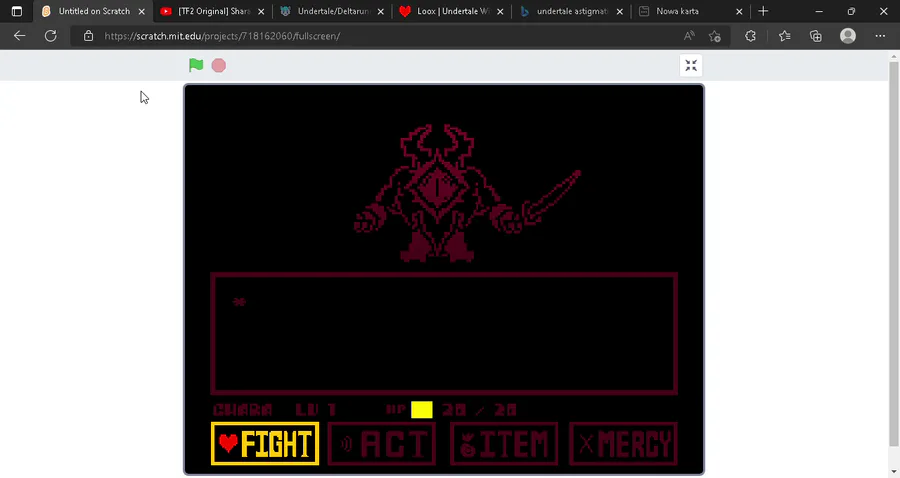Select the FIGHT battle button

pos(265,444)
